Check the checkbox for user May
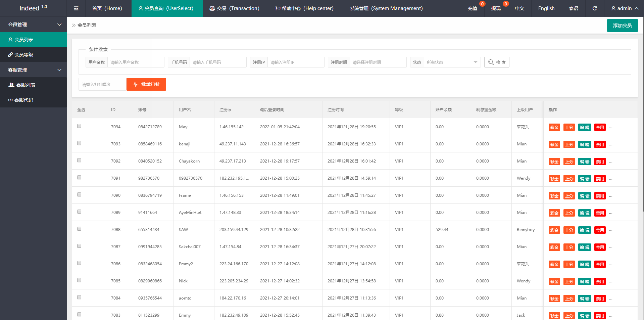This screenshot has width=644, height=320. pyautogui.click(x=79, y=126)
